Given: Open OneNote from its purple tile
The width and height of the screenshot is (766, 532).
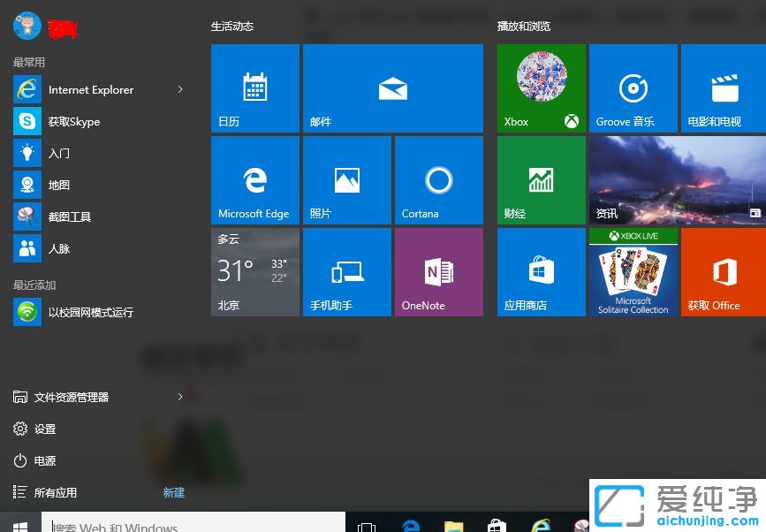Looking at the screenshot, I should pyautogui.click(x=438, y=271).
